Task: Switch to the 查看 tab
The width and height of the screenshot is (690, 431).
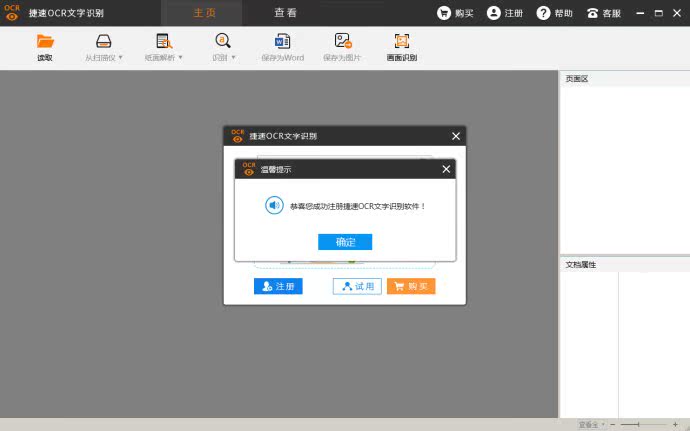Action: tap(286, 13)
